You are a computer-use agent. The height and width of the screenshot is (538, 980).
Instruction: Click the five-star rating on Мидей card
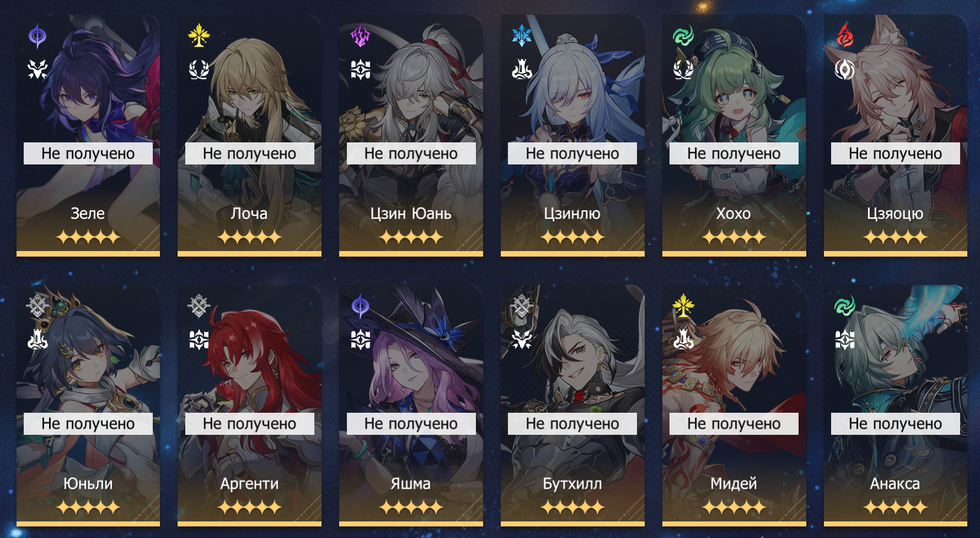(x=733, y=507)
